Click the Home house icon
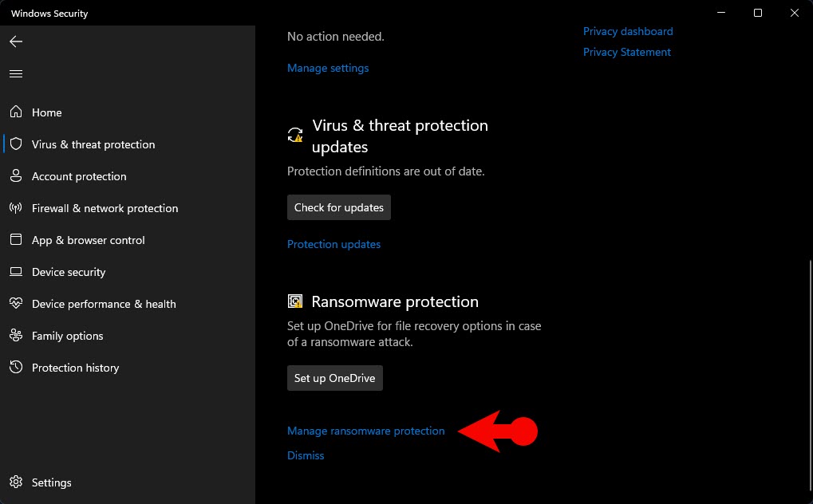Viewport: 813px width, 504px height. pos(16,112)
